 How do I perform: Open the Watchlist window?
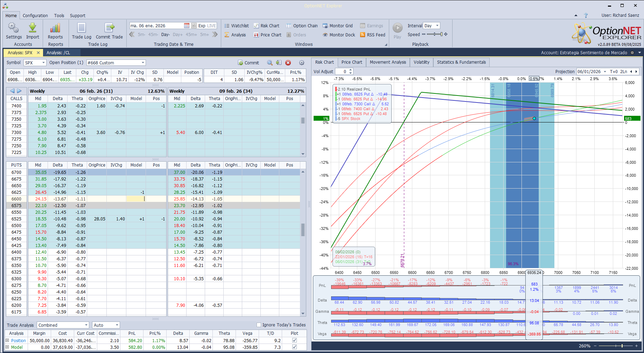(x=237, y=26)
